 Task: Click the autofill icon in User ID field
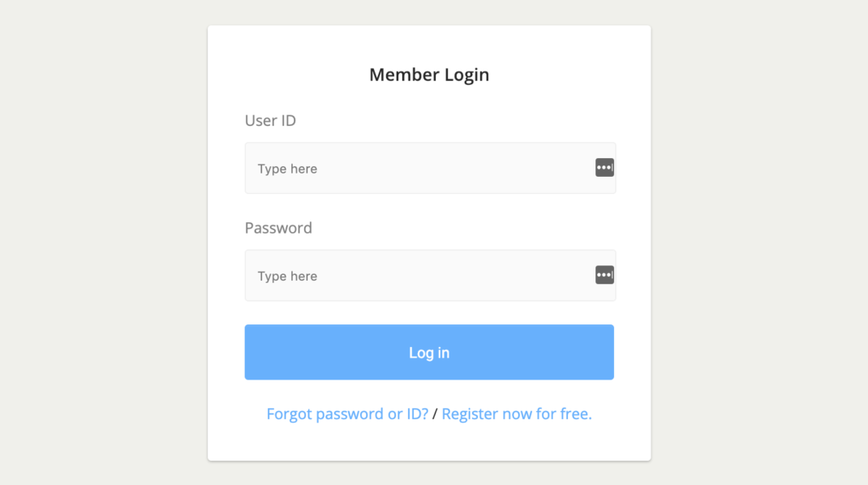pyautogui.click(x=604, y=168)
